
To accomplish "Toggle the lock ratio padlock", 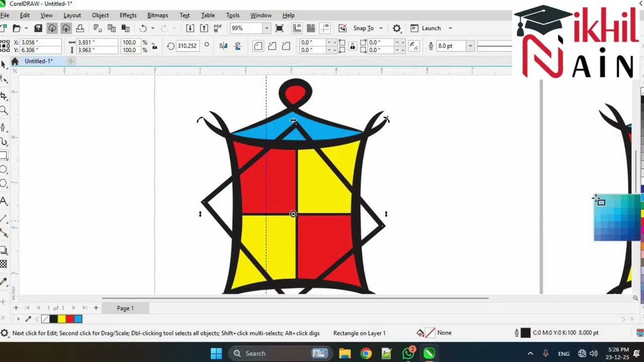I will tap(154, 46).
